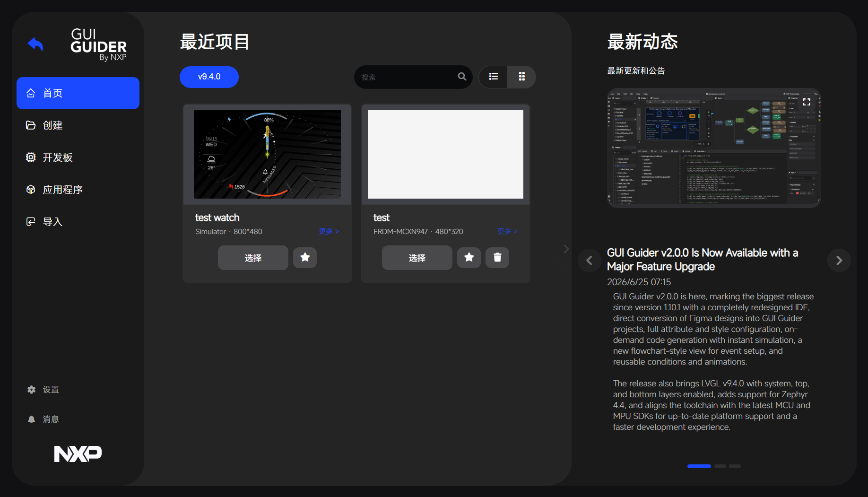Favorite the test watch project with star
This screenshot has height=497, width=868.
305,257
